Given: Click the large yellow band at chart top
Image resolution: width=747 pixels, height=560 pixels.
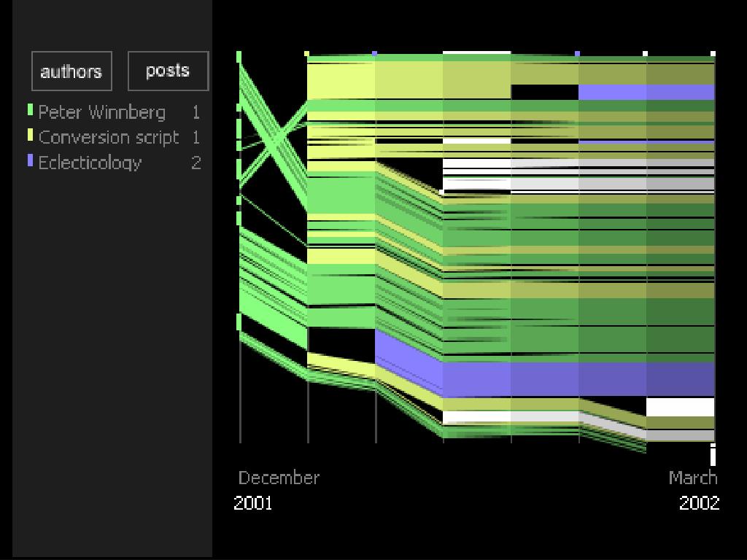Looking at the screenshot, I should [409, 80].
